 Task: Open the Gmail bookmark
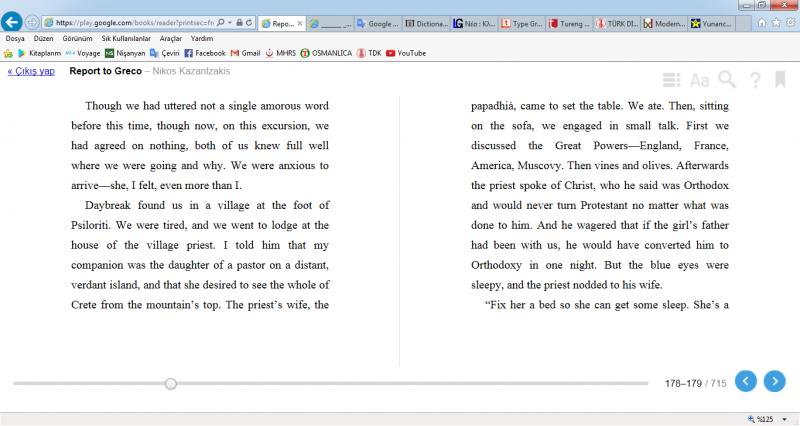pyautogui.click(x=245, y=53)
